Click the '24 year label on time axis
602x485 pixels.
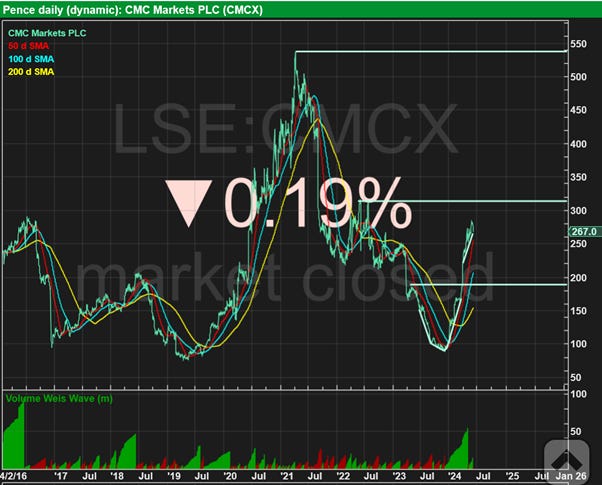[x=455, y=476]
